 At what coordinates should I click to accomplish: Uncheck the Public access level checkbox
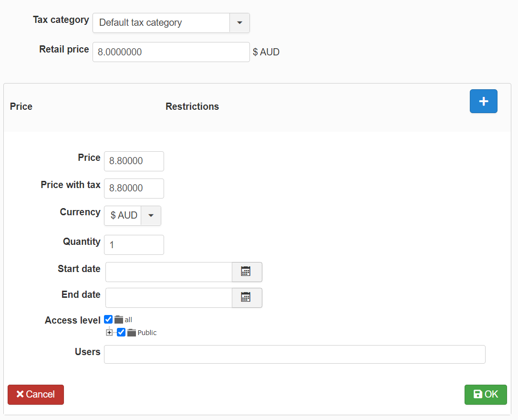pos(121,333)
